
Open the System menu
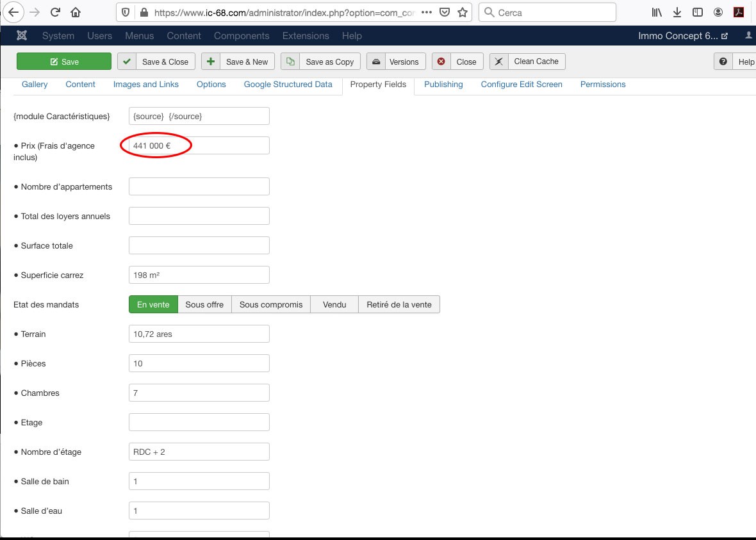coord(58,36)
